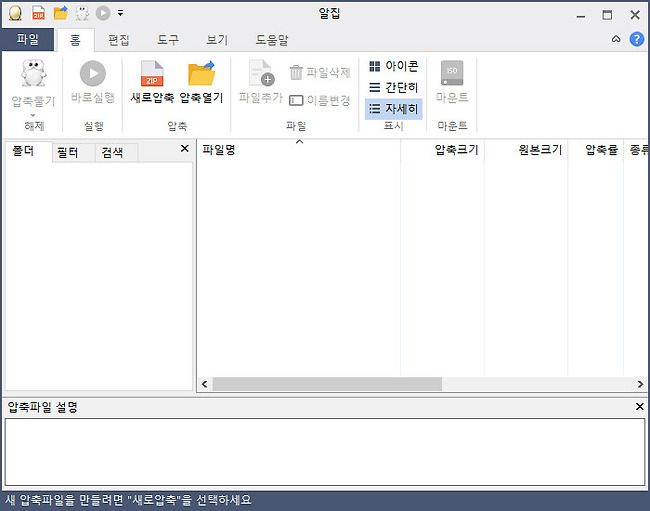
Task: Expand the 압축풀기 dropdown arrow
Action: pos(33,115)
